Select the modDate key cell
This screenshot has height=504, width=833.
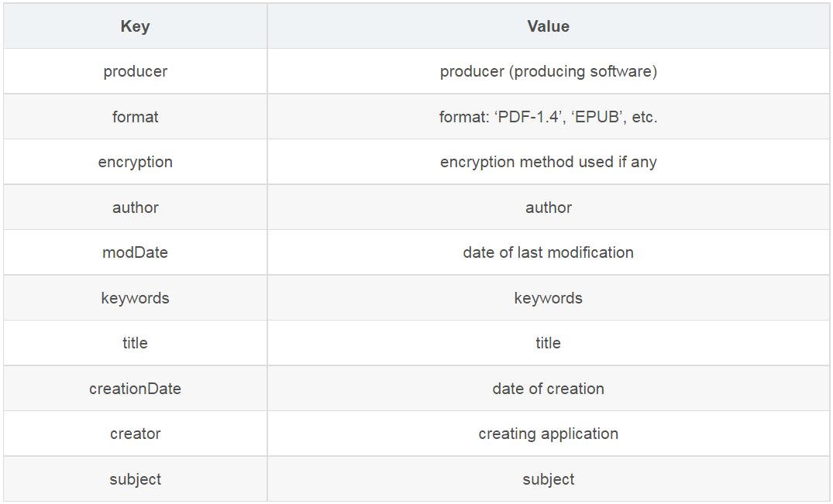point(135,252)
